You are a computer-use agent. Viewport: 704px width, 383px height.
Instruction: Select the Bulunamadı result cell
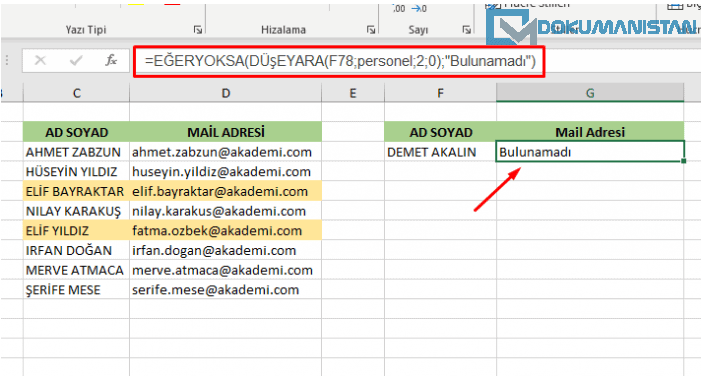pyautogui.click(x=590, y=152)
